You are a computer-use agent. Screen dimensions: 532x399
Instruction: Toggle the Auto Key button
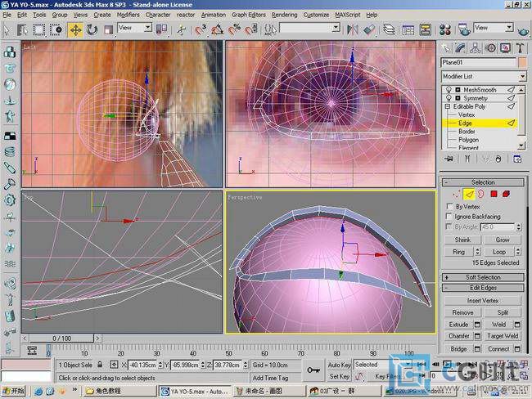(339, 365)
